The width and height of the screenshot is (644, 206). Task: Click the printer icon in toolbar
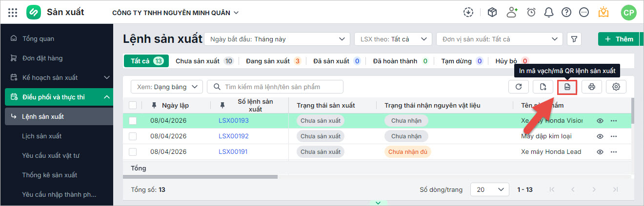[x=592, y=87]
